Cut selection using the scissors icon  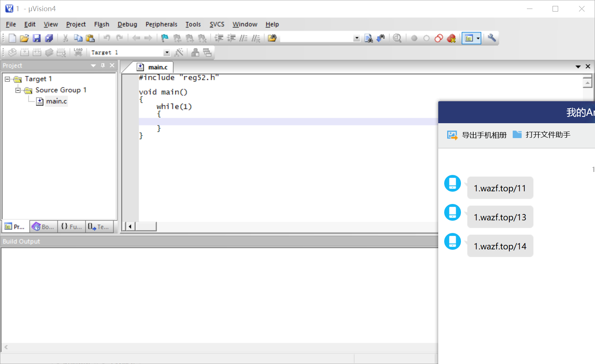(66, 38)
